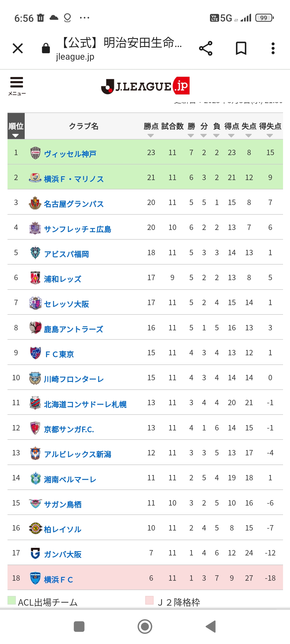Close the browser tab with X
Viewport: 290px width, 644px height.
18,49
